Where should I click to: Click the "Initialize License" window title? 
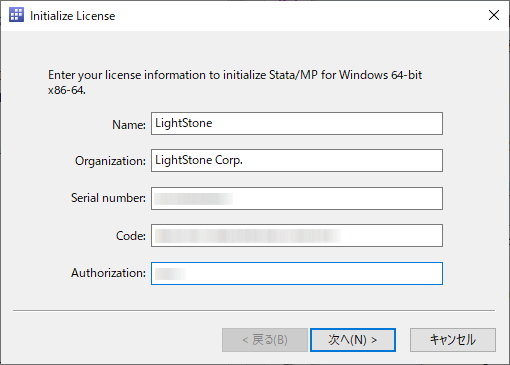click(72, 16)
